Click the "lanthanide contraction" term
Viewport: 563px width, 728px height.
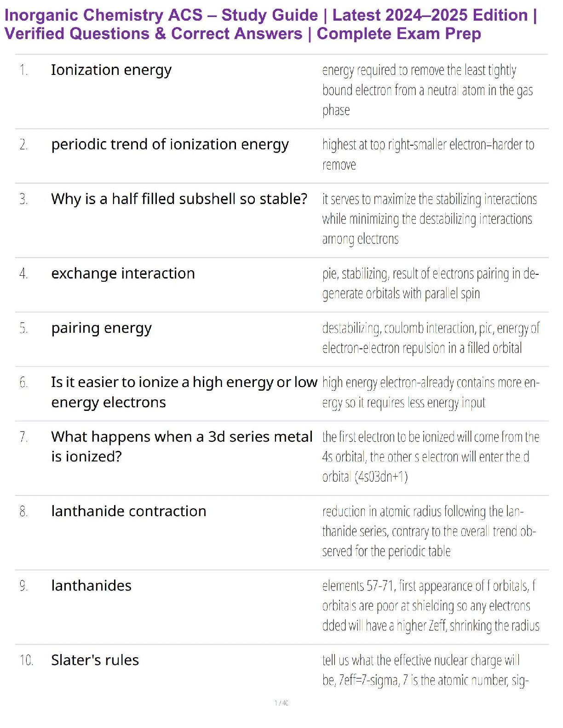(x=128, y=511)
